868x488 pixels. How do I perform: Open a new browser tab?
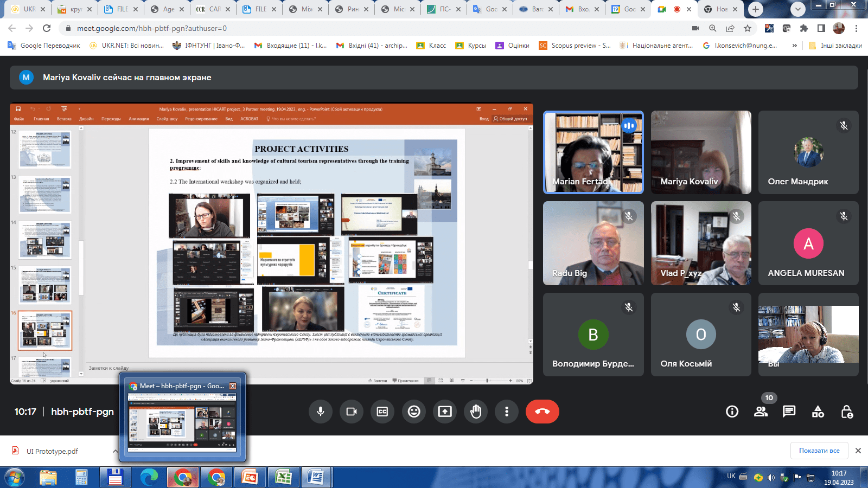tap(755, 9)
